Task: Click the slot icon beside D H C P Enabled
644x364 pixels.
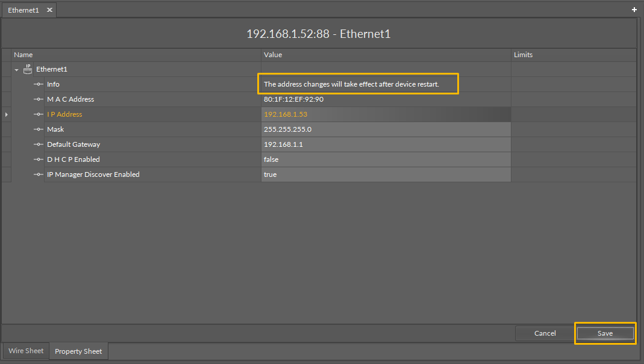Action: (x=39, y=159)
